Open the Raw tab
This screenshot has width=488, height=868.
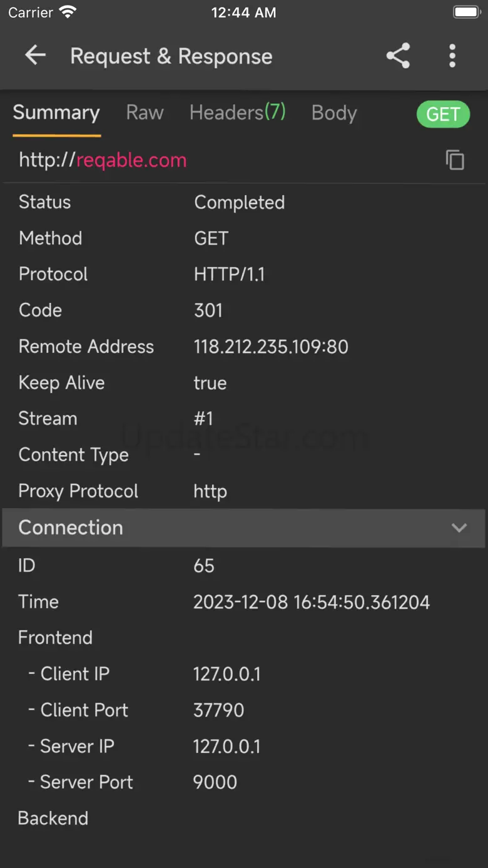pyautogui.click(x=145, y=113)
